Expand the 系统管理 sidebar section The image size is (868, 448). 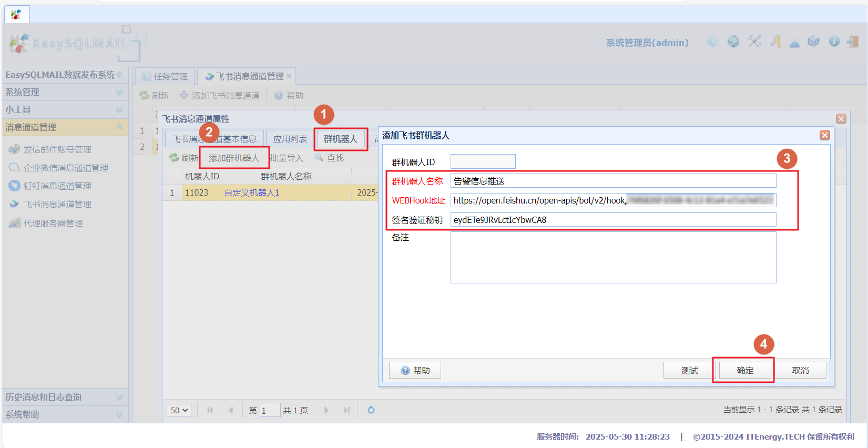(x=64, y=92)
